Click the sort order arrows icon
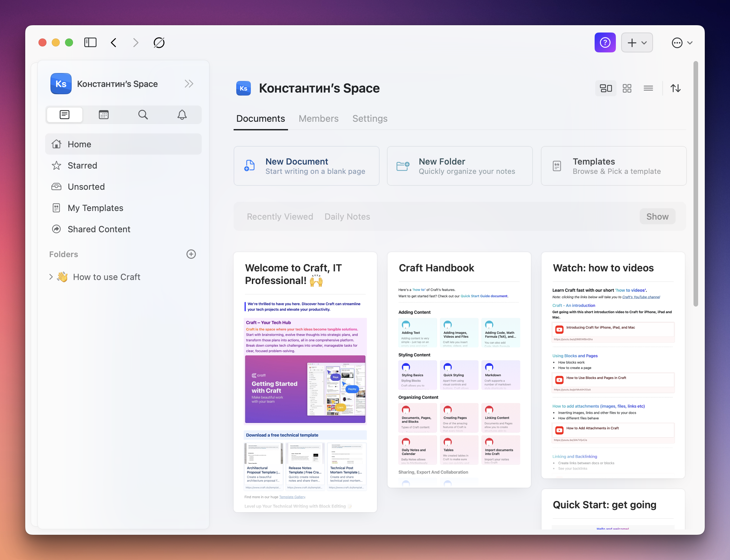The image size is (730, 560). pos(675,88)
